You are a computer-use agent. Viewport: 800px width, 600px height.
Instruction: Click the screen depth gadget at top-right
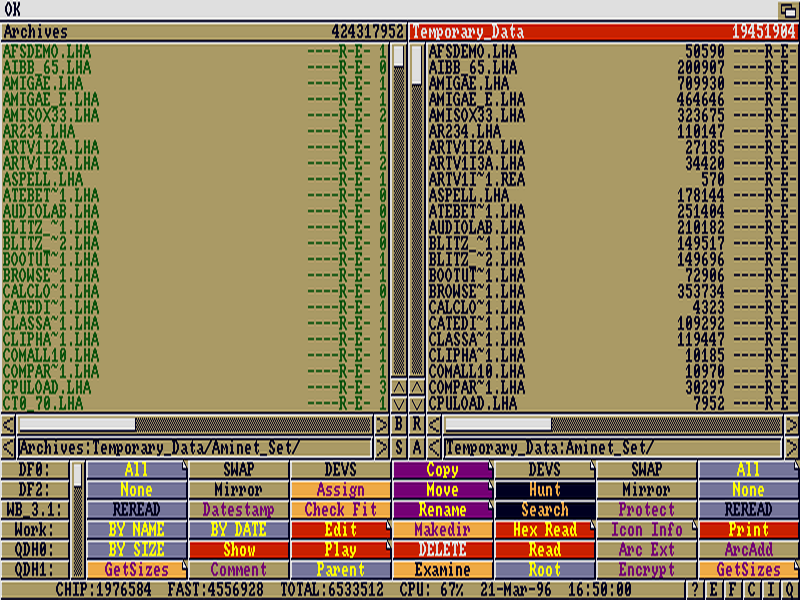[788, 10]
